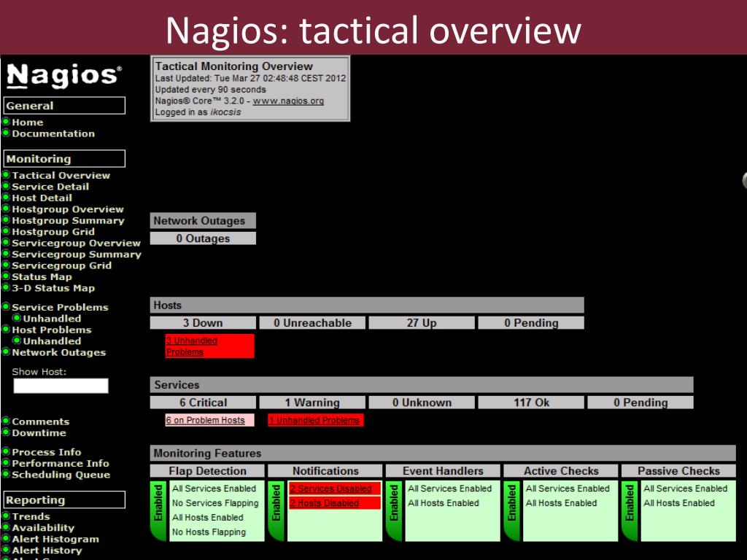Viewport: 747px width, 560px height.
Task: Show the 3-D Status Map
Action: (53, 288)
